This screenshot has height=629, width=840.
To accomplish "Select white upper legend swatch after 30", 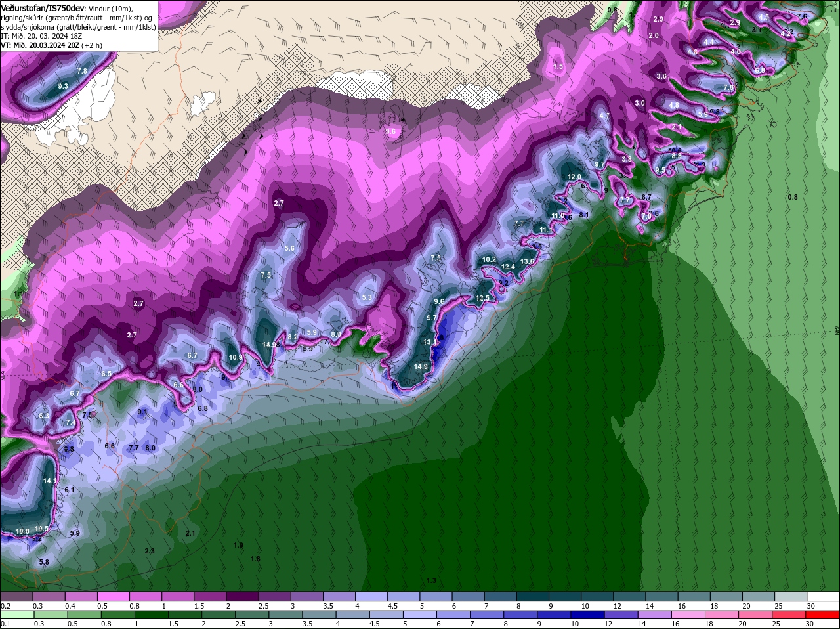I will pyautogui.click(x=824, y=596).
